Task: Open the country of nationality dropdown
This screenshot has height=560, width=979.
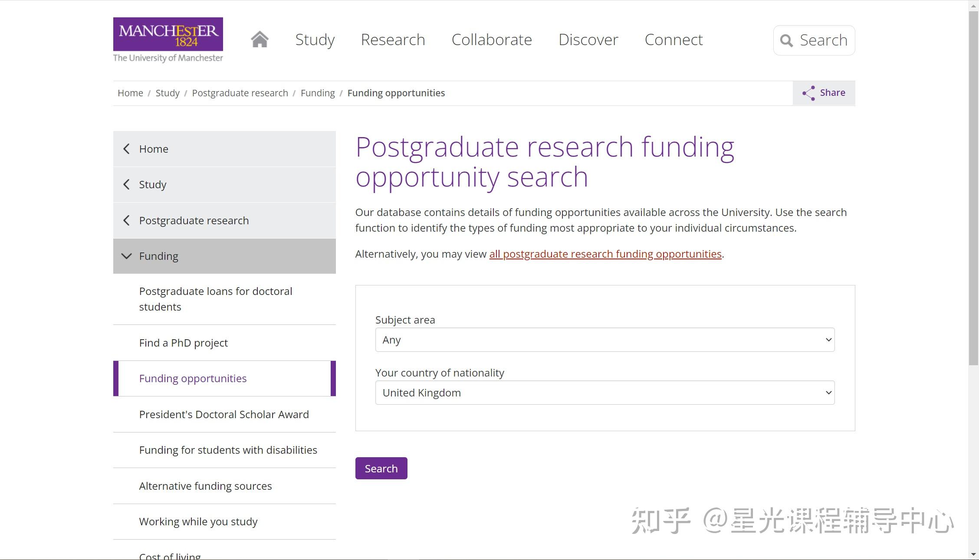Action: tap(604, 393)
